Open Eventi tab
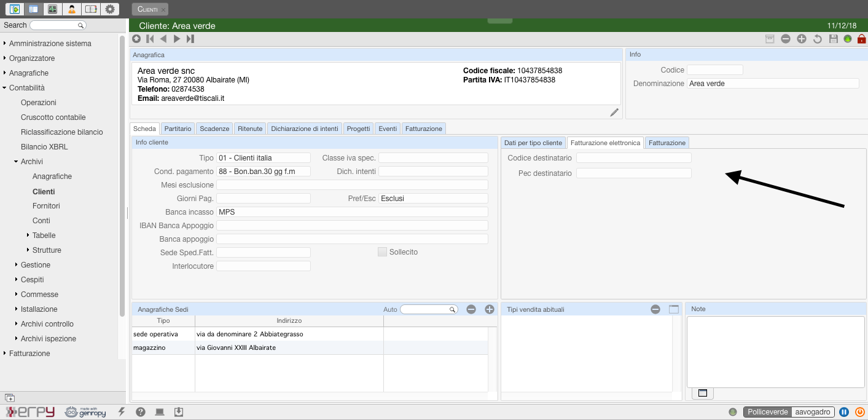 [x=388, y=129]
